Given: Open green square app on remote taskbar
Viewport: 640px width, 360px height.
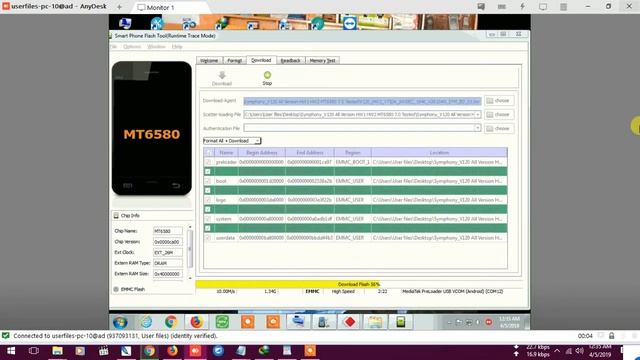Looking at the screenshot, I should tap(222, 322).
